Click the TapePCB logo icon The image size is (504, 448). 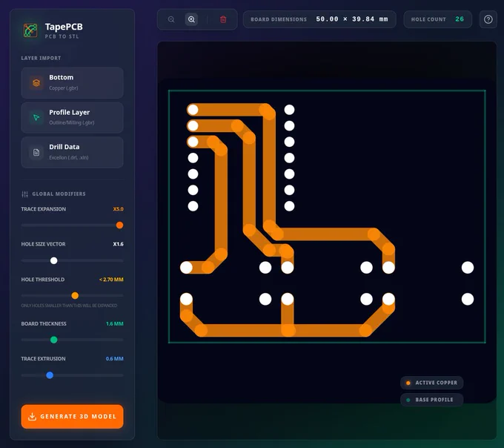click(x=30, y=30)
